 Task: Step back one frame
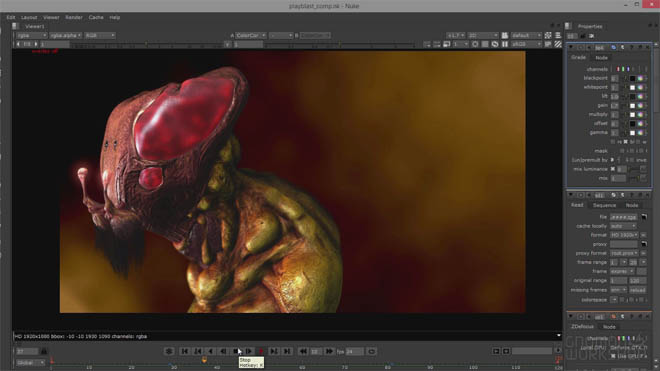click(223, 351)
